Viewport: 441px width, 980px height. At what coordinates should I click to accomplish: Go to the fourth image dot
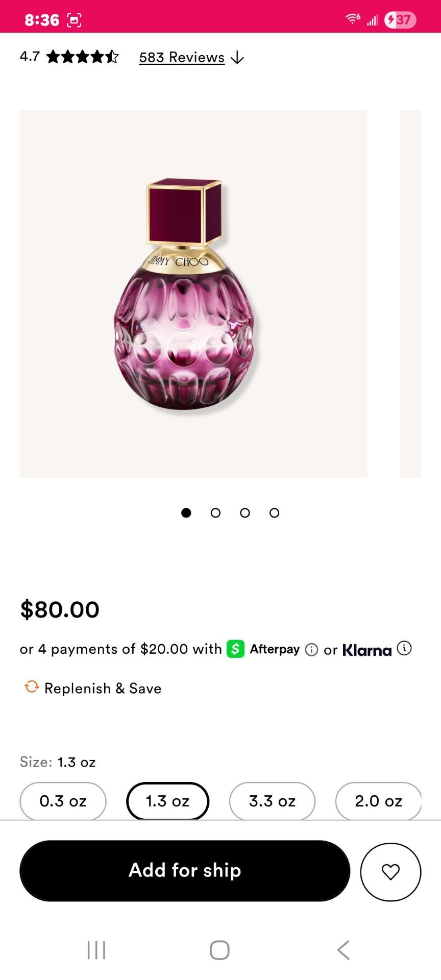click(274, 512)
